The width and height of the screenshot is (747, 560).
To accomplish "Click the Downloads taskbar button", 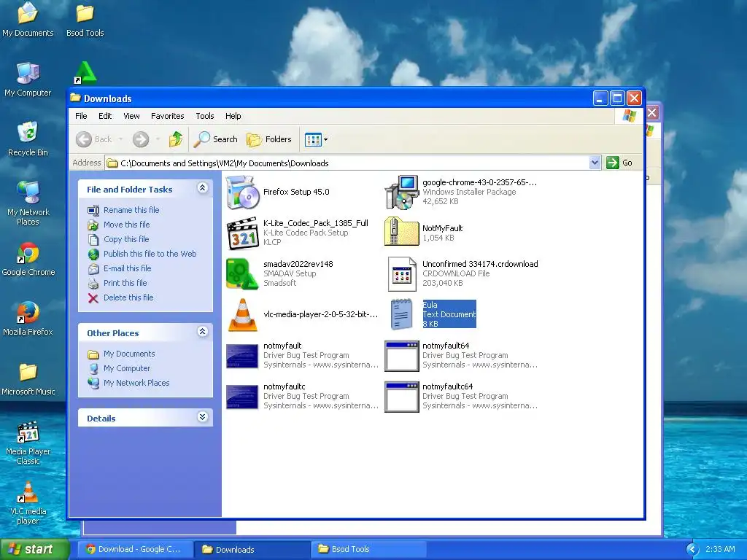I will 252,549.
